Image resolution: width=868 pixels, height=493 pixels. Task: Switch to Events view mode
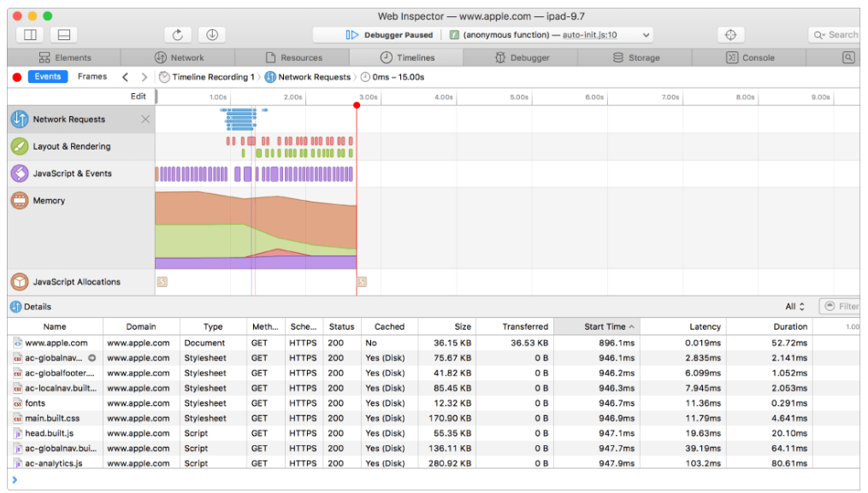pyautogui.click(x=48, y=76)
